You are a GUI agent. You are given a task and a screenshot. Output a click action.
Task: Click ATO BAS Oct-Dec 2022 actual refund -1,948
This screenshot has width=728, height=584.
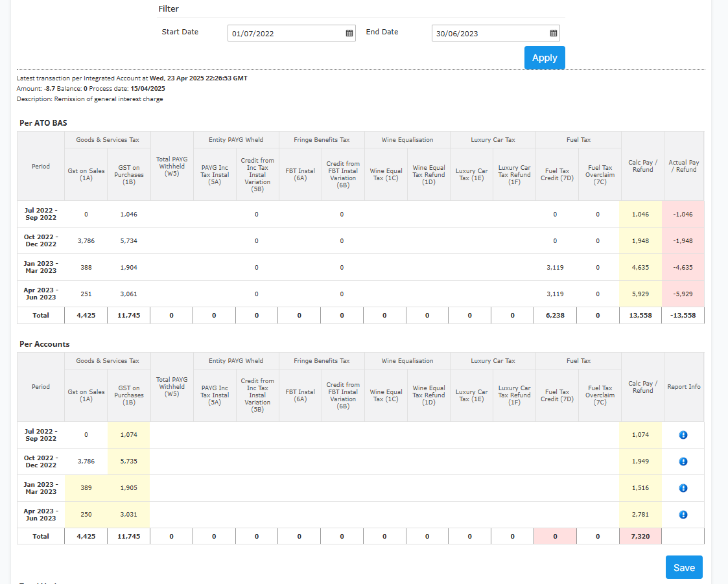[x=683, y=241]
